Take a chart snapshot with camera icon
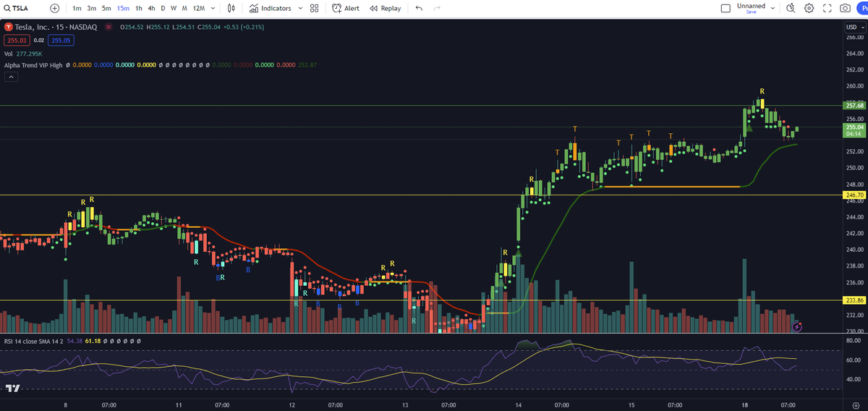The width and height of the screenshot is (868, 411). point(845,8)
